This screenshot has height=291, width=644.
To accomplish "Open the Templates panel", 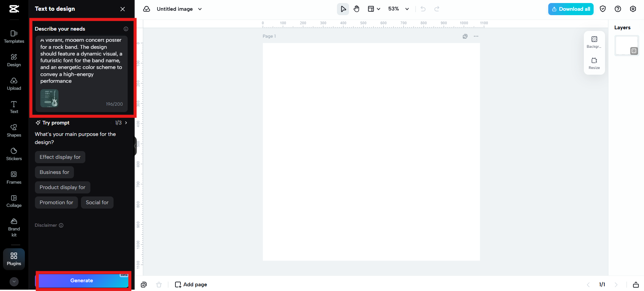I will point(14,37).
